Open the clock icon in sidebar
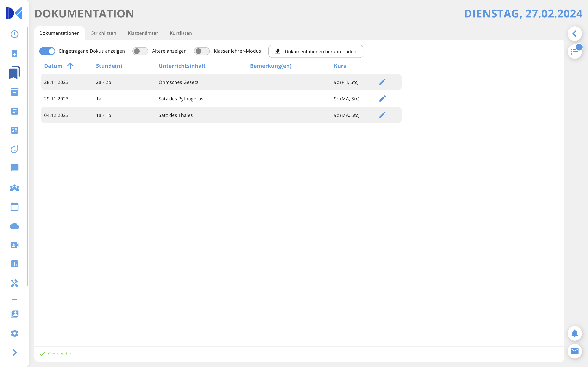This screenshot has width=588, height=367. 15,34
